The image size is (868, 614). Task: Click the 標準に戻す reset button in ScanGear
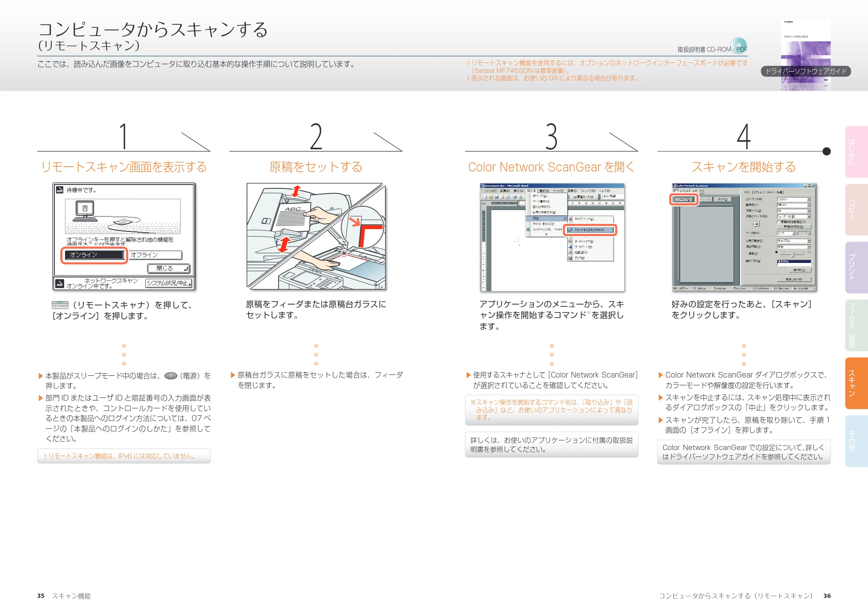(794, 279)
